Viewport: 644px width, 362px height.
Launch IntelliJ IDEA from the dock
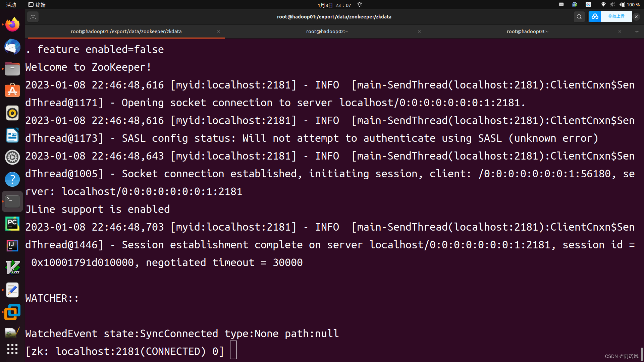click(x=12, y=246)
